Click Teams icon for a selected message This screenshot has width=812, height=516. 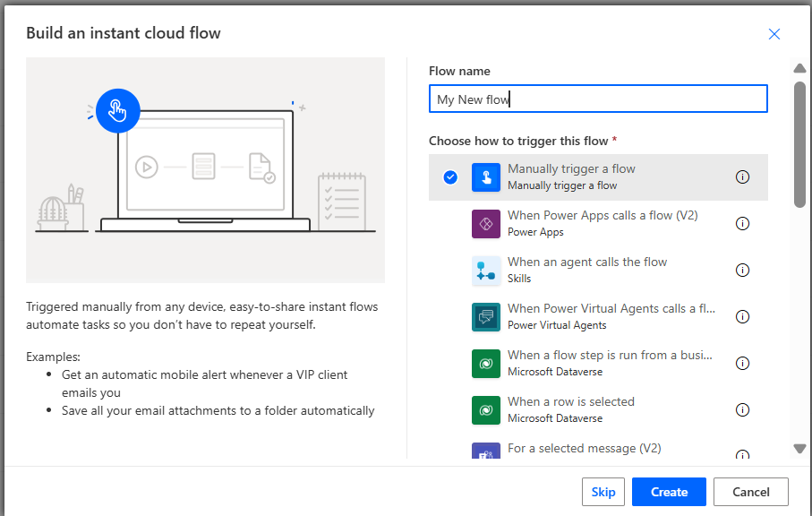(486, 451)
